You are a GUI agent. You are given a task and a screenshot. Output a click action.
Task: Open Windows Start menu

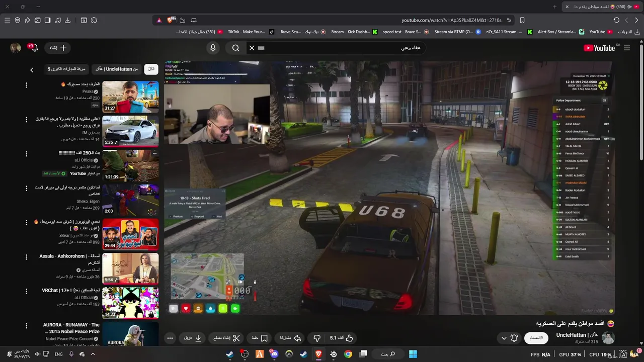click(x=413, y=354)
